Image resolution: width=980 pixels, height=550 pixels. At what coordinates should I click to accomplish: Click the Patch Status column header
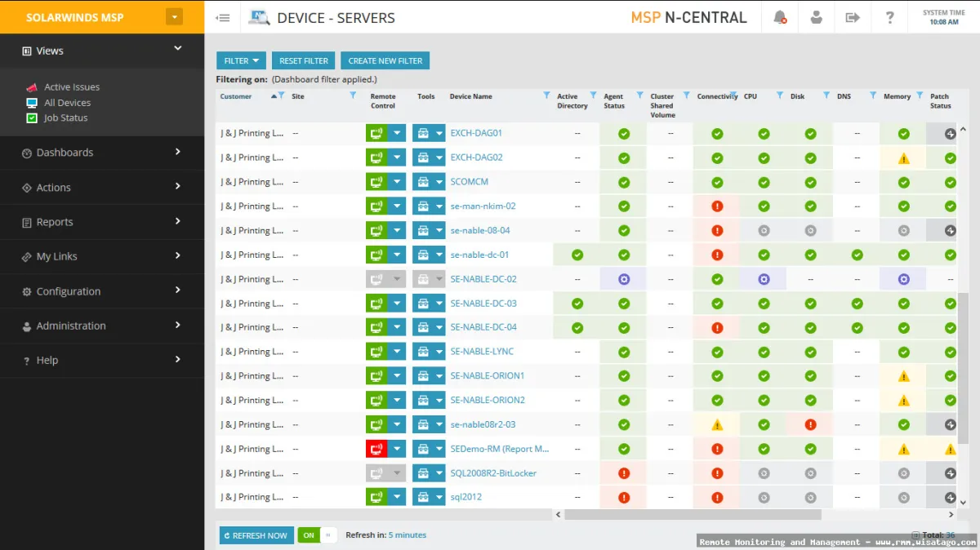[x=941, y=101]
